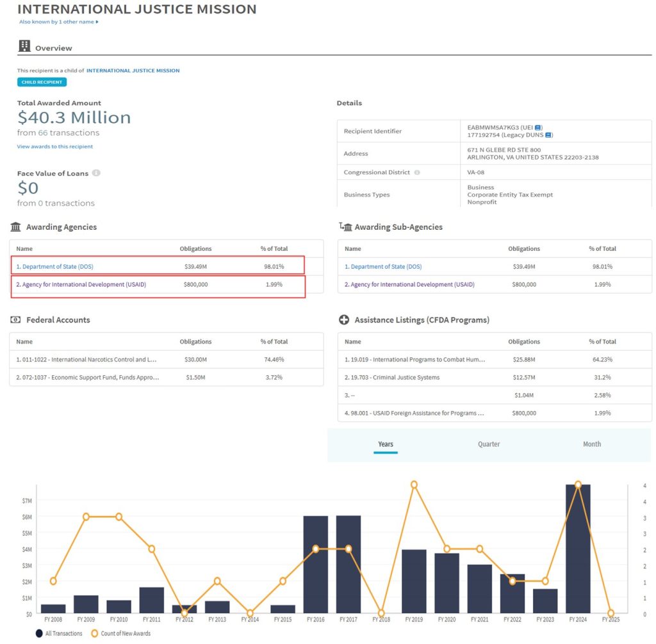Open the parent INTERNATIONAL JUSTICE MISSION recipient link
This screenshot has height=644, width=656.
(x=133, y=70)
